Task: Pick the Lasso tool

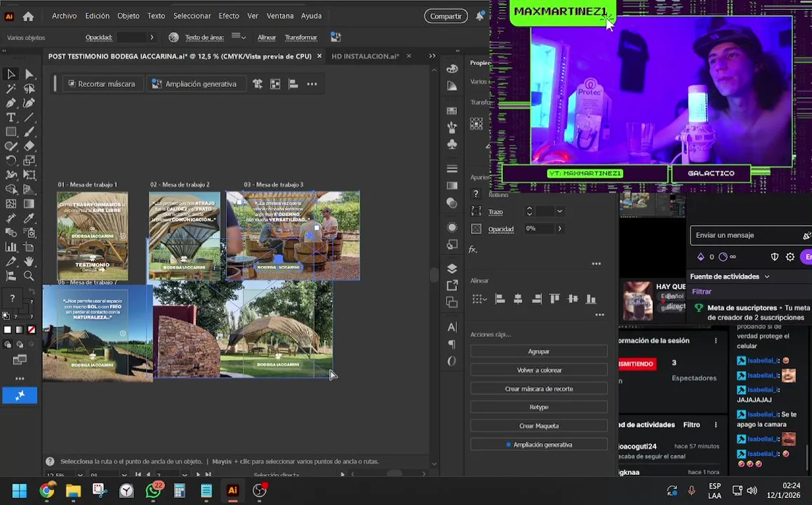Action: [29, 88]
